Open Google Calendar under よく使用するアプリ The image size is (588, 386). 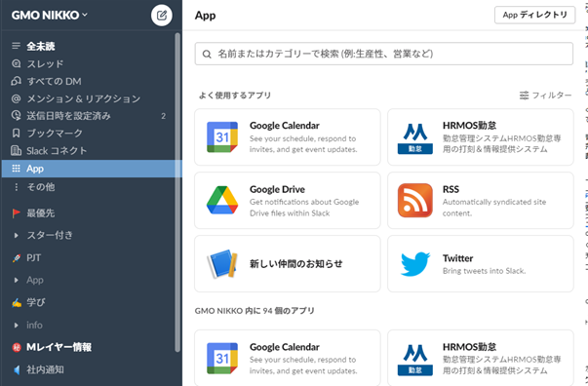[288, 137]
